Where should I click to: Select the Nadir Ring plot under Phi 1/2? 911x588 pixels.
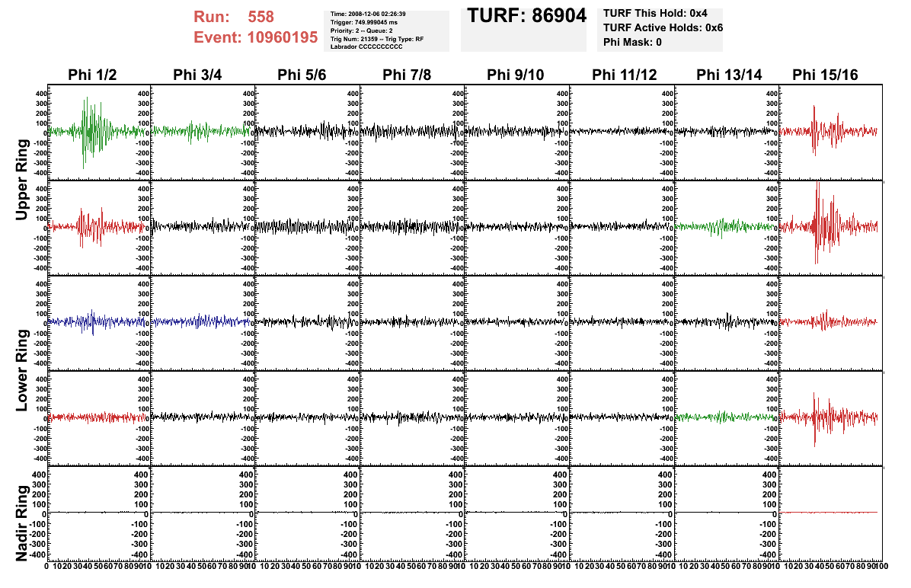tap(99, 513)
